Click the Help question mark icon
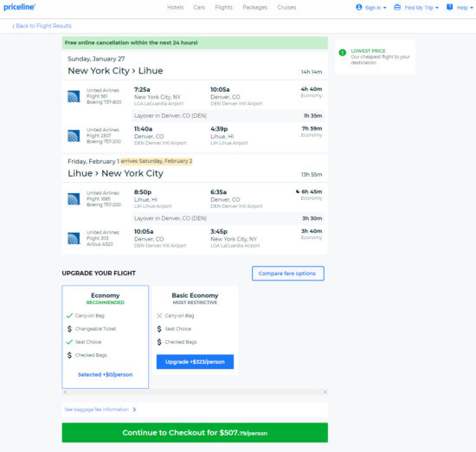 (x=449, y=7)
